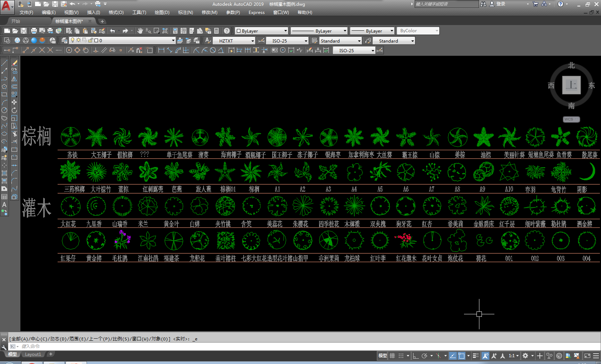The image size is (601, 364).
Task: Select the Rectangle draw tool
Action: pos(4,94)
